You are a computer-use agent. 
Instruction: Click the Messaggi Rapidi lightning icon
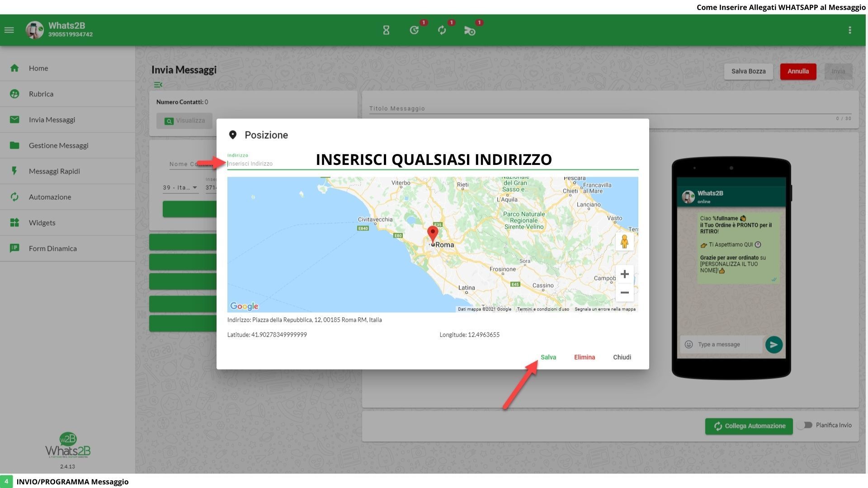pyautogui.click(x=14, y=171)
